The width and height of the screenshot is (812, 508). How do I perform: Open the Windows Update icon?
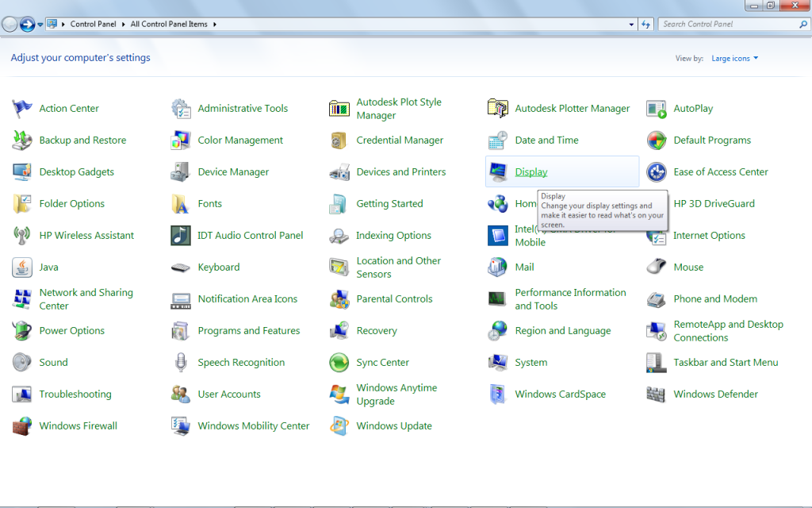(x=339, y=426)
